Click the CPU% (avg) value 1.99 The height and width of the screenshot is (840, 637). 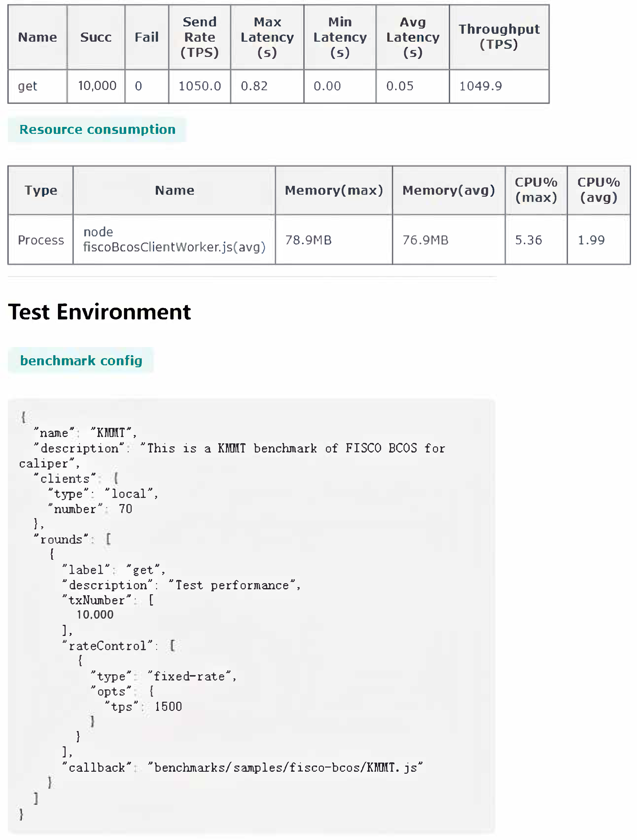(x=591, y=240)
